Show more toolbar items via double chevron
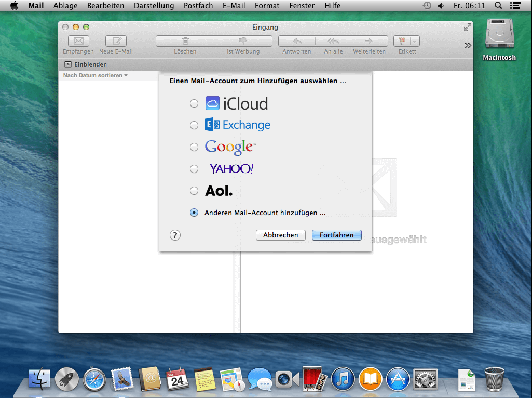The image size is (532, 398). 468,46
